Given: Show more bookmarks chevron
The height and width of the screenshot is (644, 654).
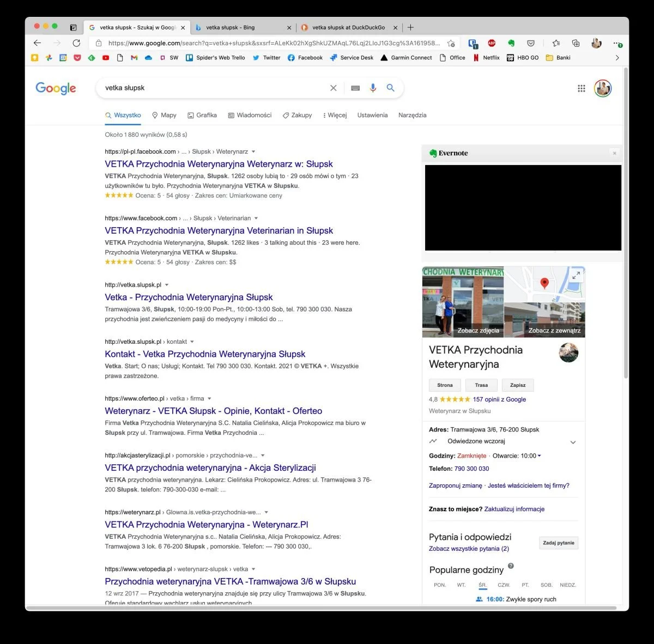Looking at the screenshot, I should (x=617, y=57).
